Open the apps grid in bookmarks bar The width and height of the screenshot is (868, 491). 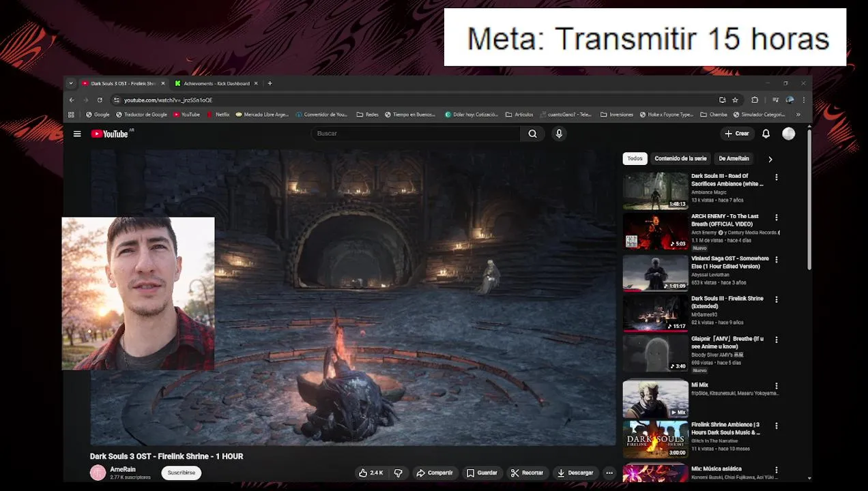tap(71, 115)
